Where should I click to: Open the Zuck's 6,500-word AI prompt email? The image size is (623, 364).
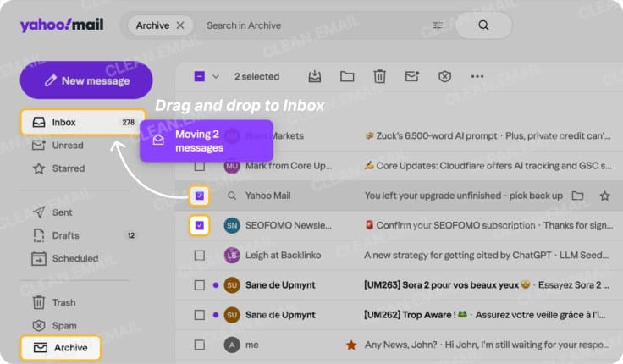[488, 136]
